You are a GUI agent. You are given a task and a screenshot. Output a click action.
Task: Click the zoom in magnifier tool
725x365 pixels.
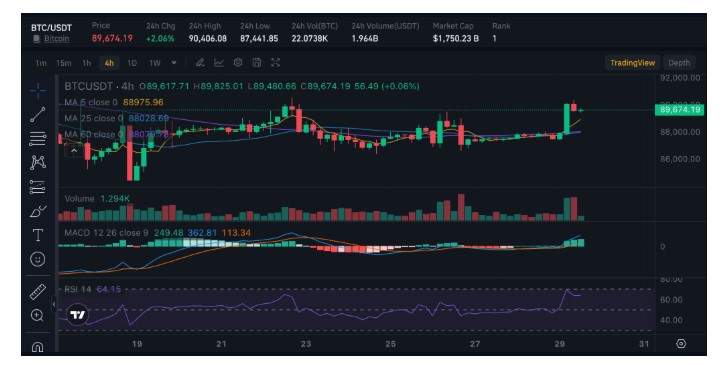pyautogui.click(x=38, y=316)
